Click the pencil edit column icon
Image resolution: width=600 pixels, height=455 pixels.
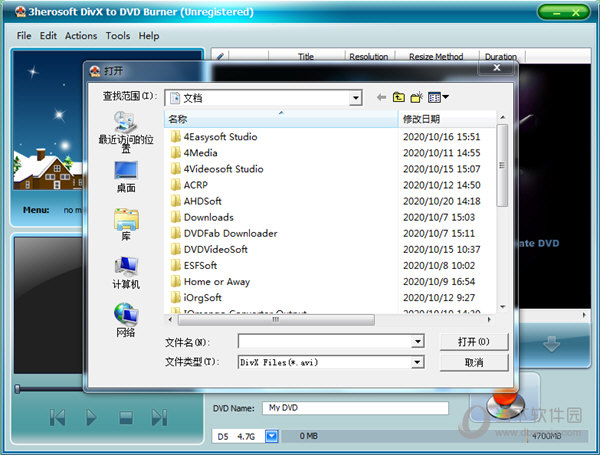click(x=220, y=57)
